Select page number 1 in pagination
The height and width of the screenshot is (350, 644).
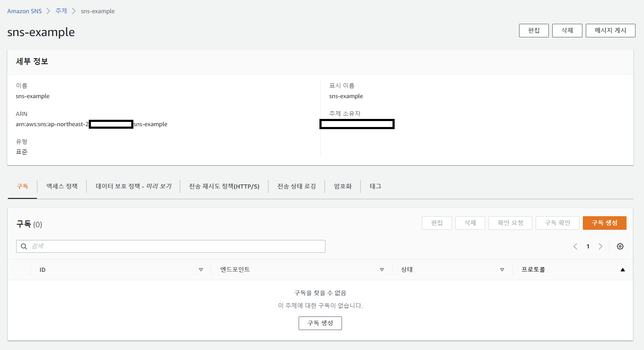[x=588, y=246]
